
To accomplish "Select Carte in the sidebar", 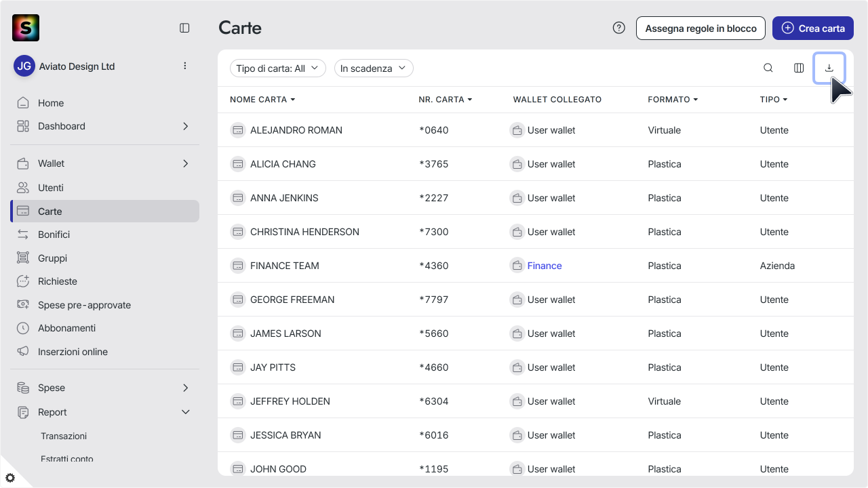I will [x=104, y=211].
